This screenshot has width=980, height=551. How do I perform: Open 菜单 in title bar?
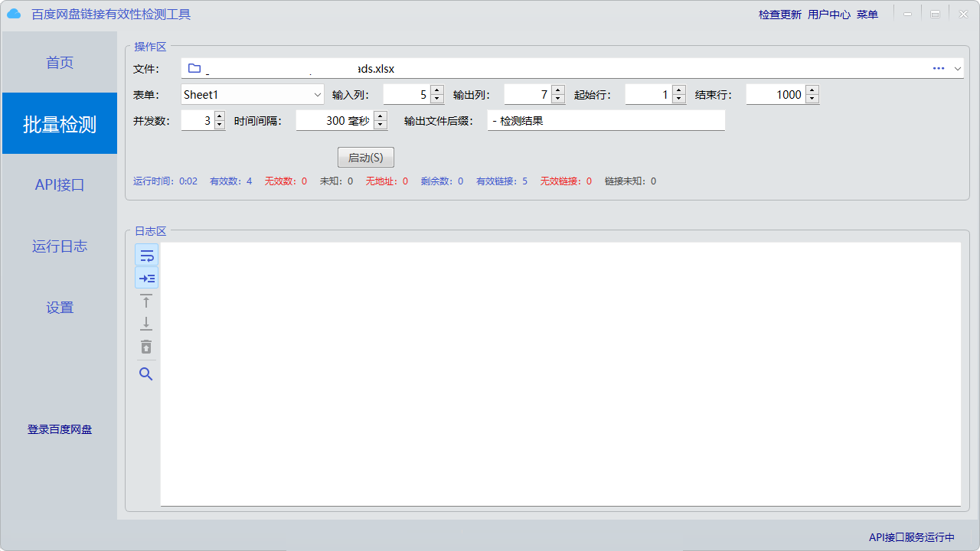[x=867, y=15]
